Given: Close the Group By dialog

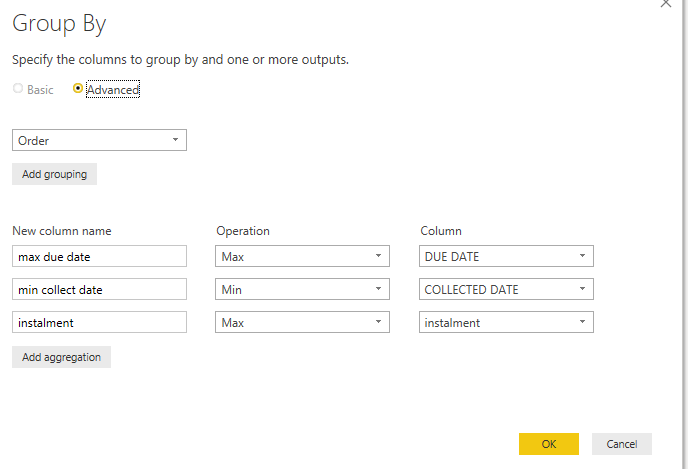Looking at the screenshot, I should click(x=666, y=4).
